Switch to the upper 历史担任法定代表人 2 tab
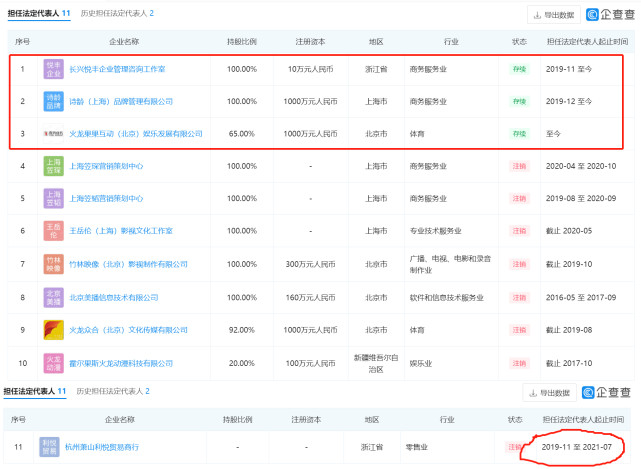This screenshot has width=641, height=469. [117, 13]
